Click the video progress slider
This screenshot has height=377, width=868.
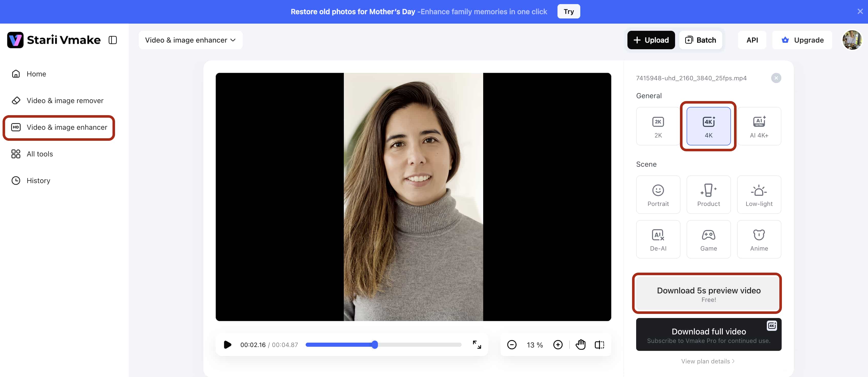tap(383, 345)
